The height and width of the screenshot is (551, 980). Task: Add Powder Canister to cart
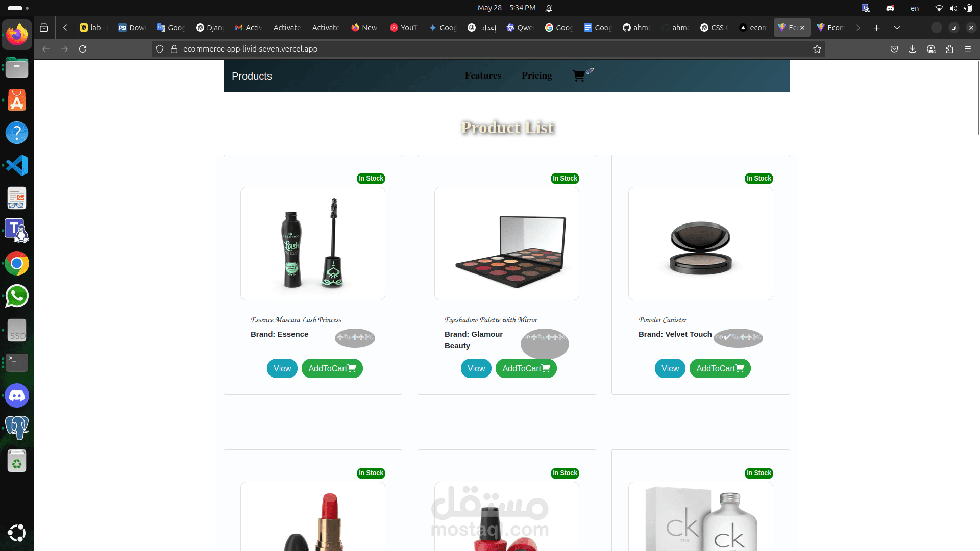(x=720, y=368)
